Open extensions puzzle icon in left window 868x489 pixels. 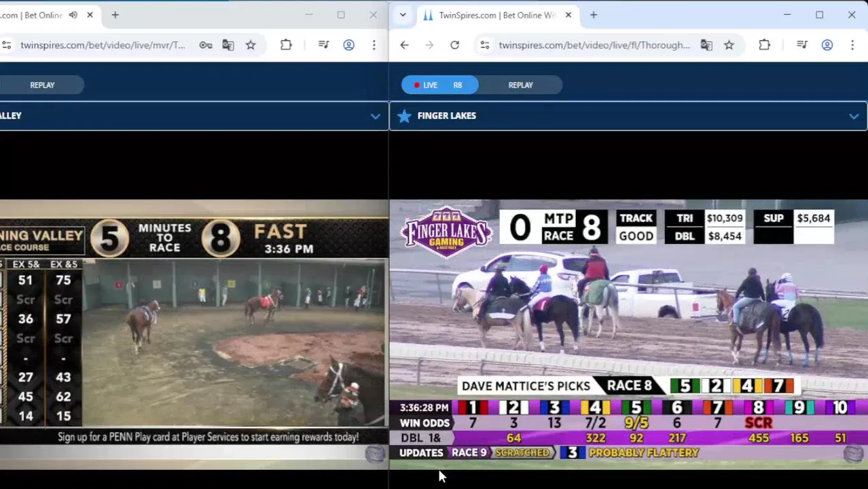(x=286, y=45)
